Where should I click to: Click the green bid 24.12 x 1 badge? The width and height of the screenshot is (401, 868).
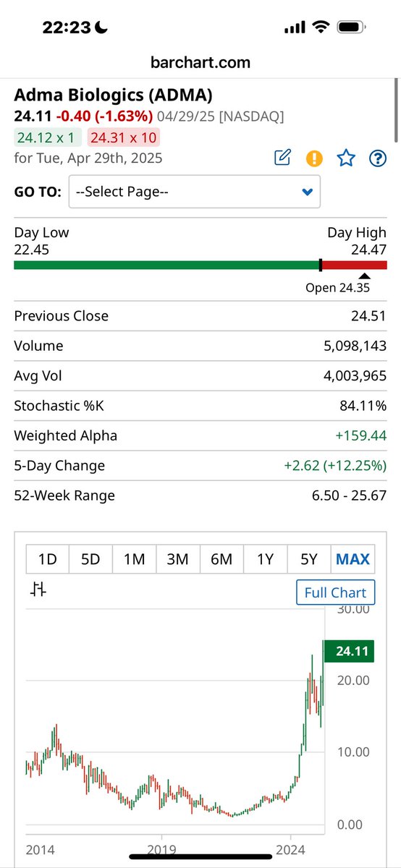pos(48,137)
